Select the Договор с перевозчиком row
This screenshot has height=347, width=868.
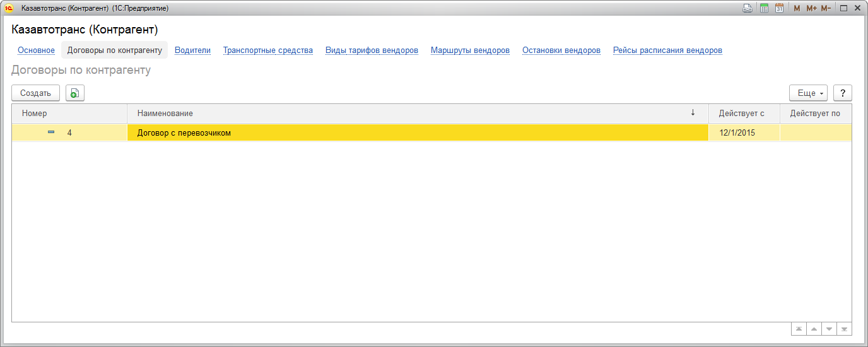(418, 133)
